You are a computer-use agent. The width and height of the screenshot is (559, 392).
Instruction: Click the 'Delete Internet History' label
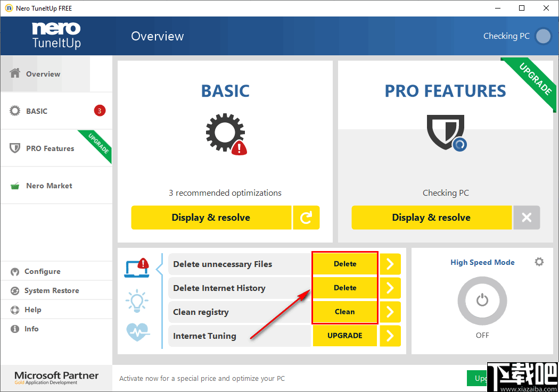click(219, 288)
